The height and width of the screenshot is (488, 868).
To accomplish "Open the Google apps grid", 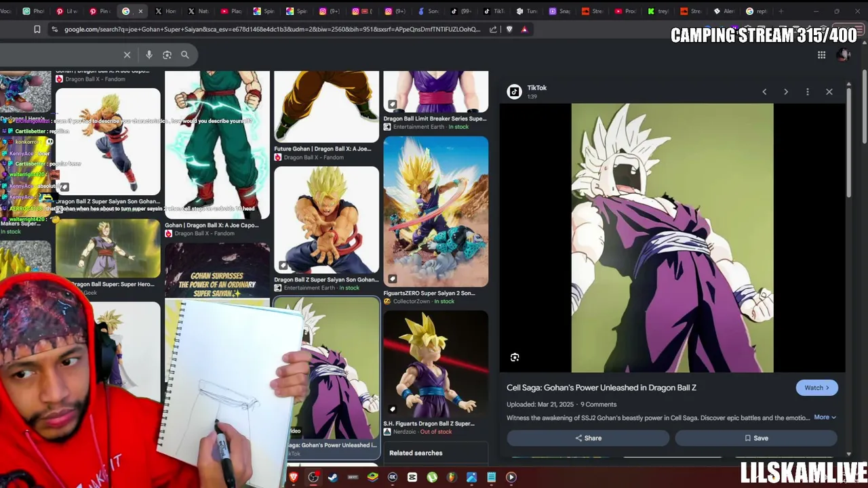I will click(x=821, y=55).
